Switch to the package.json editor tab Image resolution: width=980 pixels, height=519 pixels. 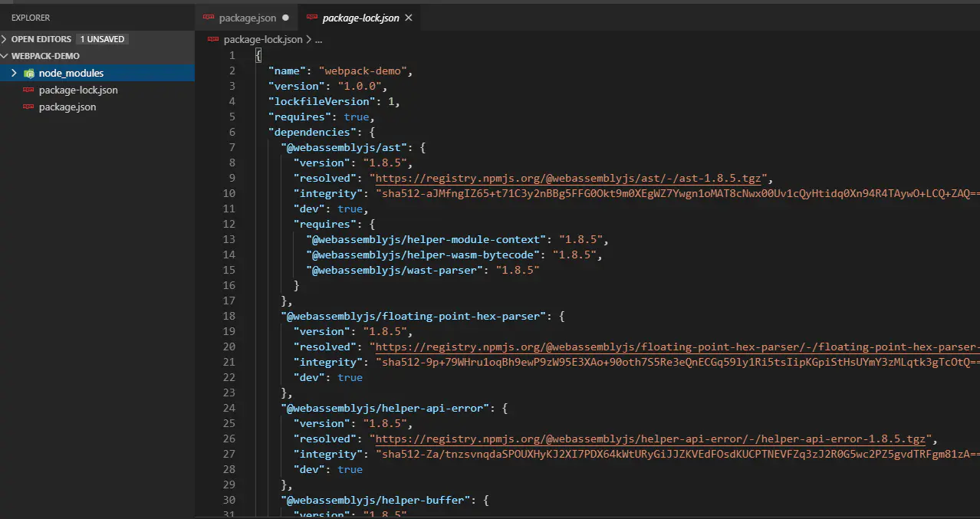tap(246, 17)
